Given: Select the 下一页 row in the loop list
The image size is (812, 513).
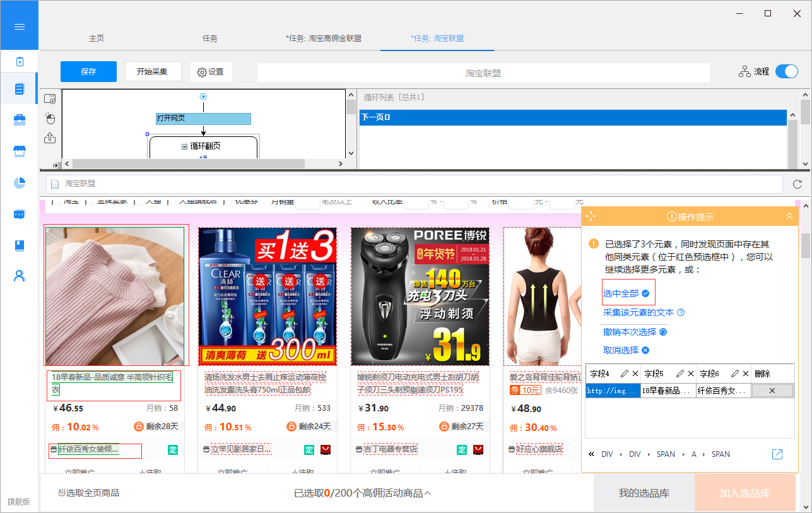Looking at the screenshot, I should 574,117.
